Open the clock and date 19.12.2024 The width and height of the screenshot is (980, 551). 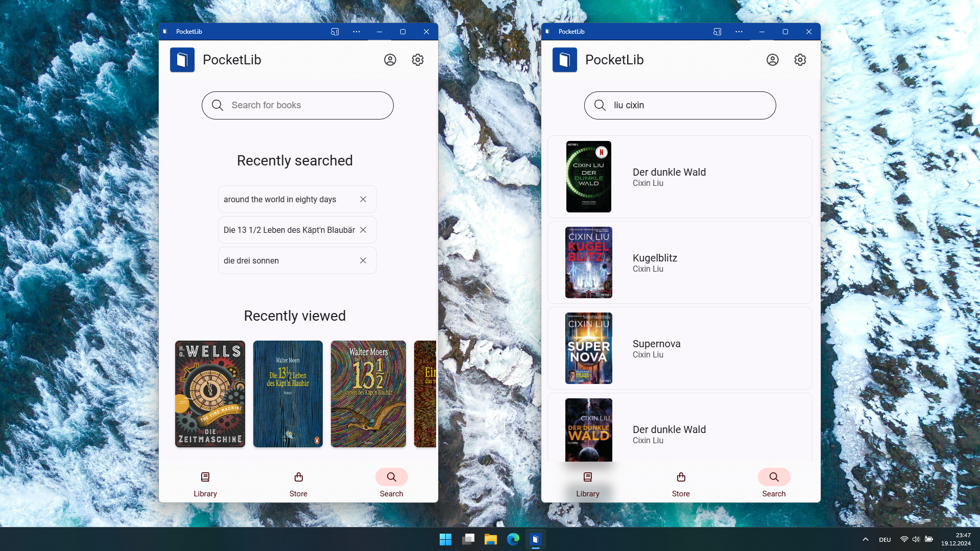tap(956, 539)
